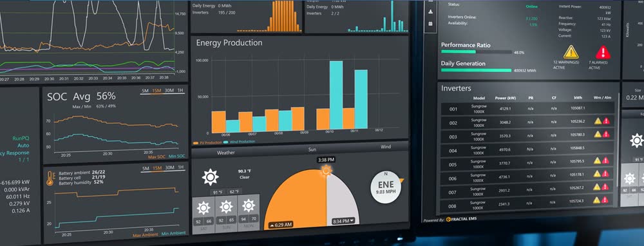Select 1H range in SOC panel

tap(180, 91)
